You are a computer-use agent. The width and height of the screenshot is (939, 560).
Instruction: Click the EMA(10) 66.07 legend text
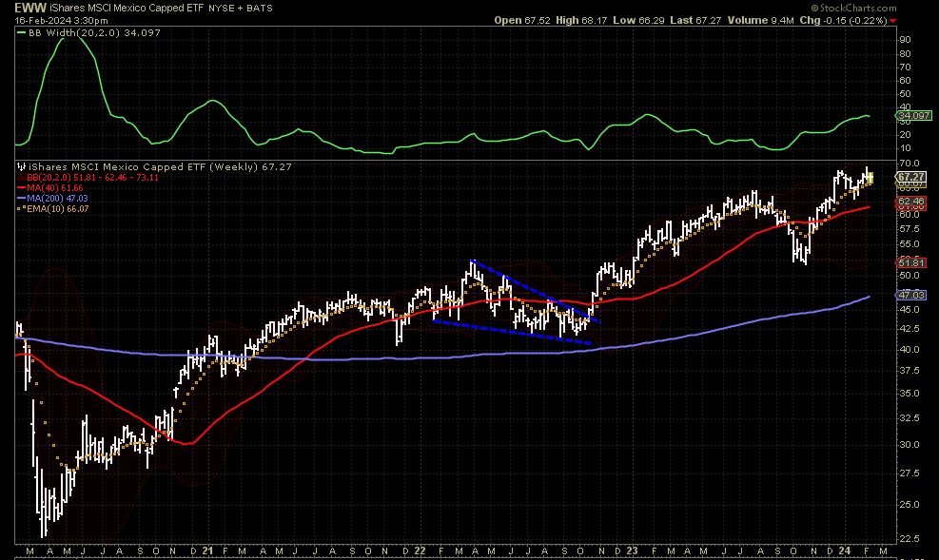57,209
